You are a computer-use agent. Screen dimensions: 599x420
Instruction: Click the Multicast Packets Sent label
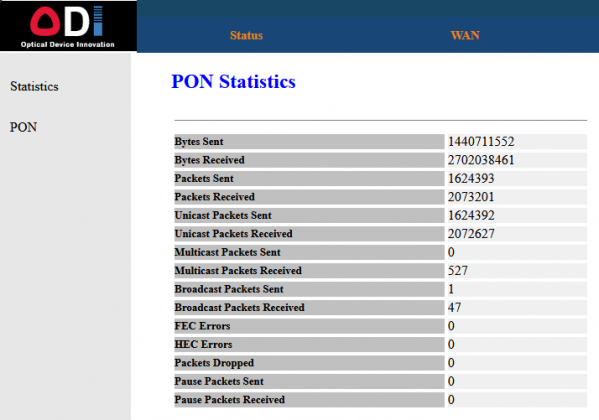pyautogui.click(x=228, y=252)
